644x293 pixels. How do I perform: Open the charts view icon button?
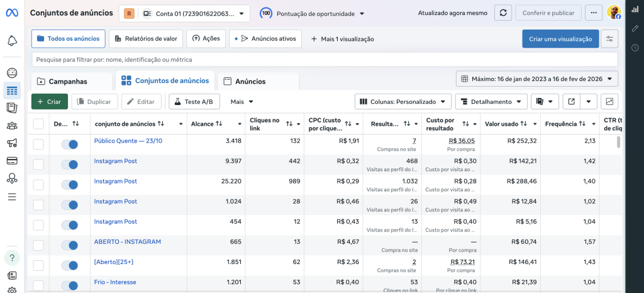pyautogui.click(x=609, y=101)
